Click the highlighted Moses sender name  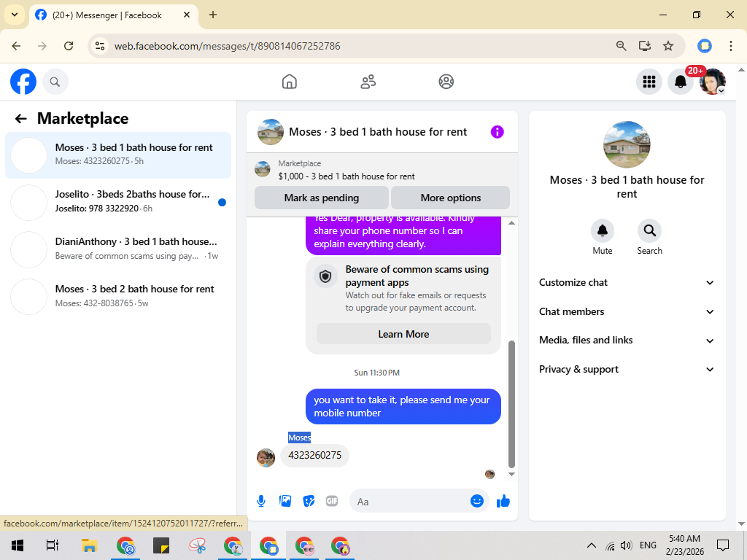tap(299, 437)
